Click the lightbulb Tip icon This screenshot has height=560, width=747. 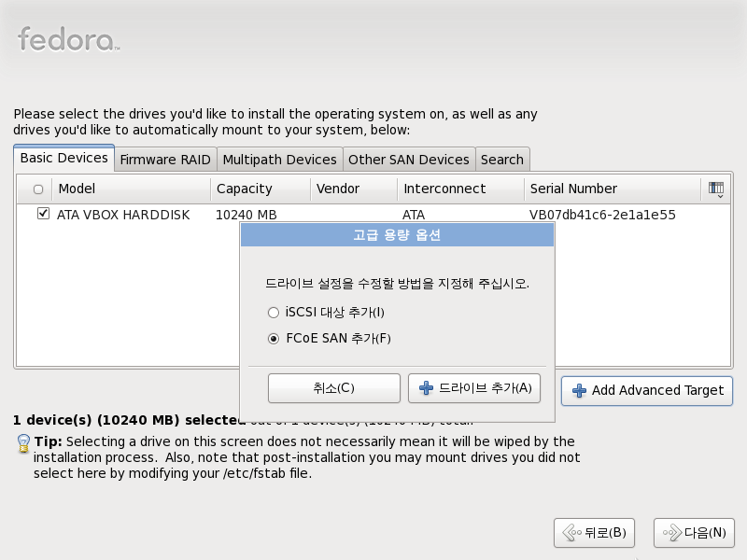click(22, 443)
